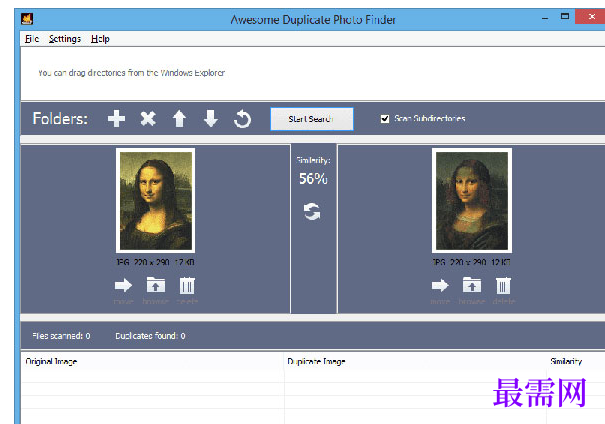Click the move arrow under the left image
This screenshot has height=424, width=605.
coord(123,285)
